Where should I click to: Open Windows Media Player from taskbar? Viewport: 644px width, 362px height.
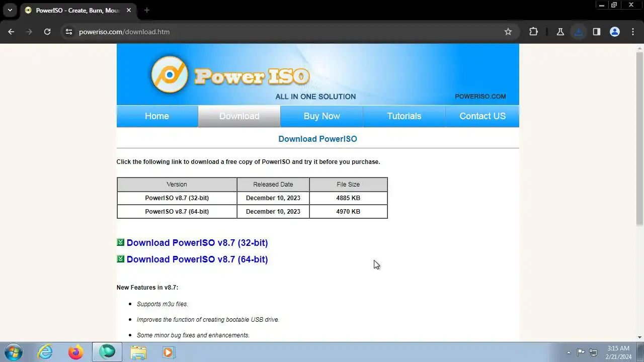point(169,352)
